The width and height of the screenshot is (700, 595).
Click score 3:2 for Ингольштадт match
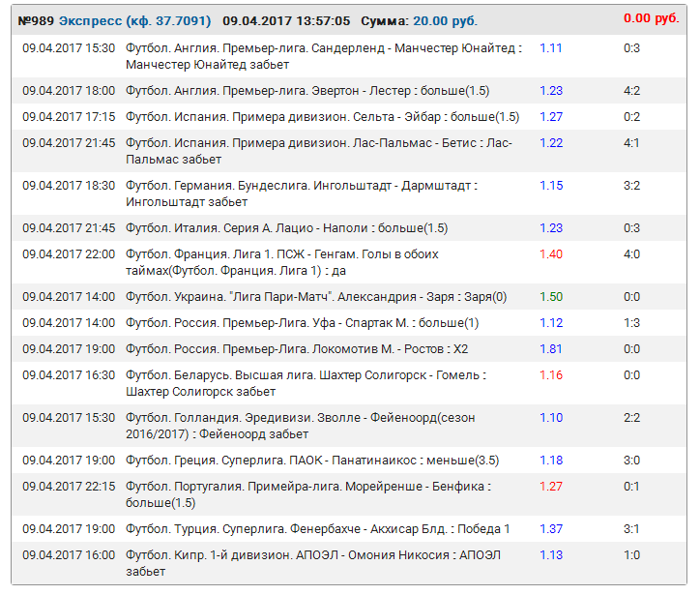coord(631,186)
